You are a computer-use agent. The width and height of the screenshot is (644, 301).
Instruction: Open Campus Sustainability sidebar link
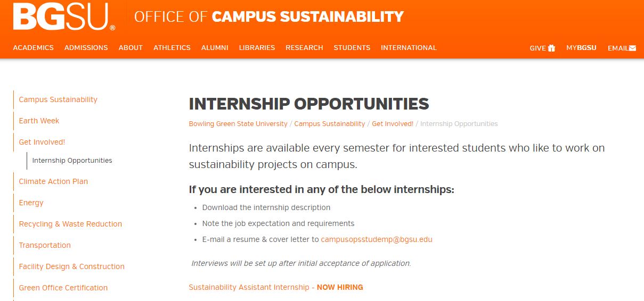pos(58,99)
